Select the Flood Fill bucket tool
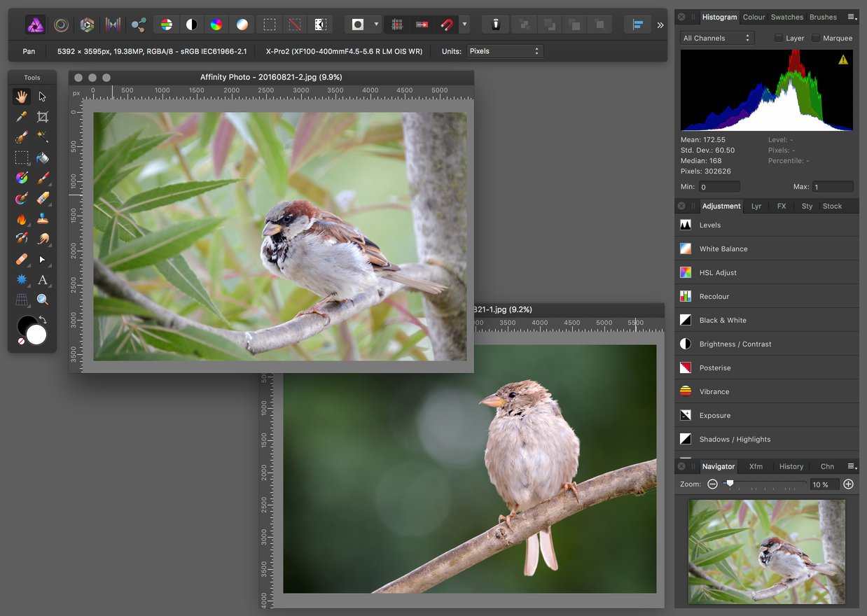Image resolution: width=867 pixels, height=616 pixels. click(x=43, y=157)
